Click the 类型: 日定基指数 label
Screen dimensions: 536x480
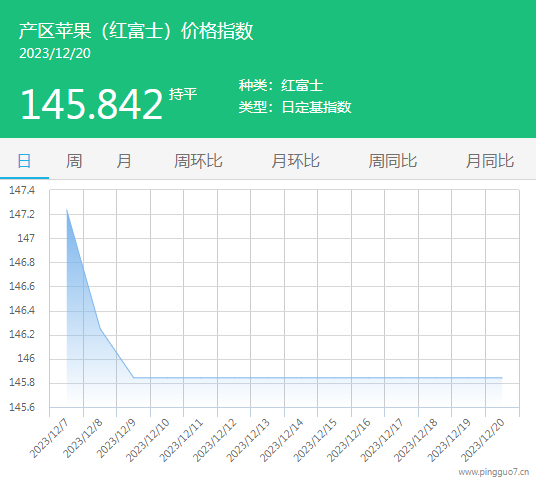(x=295, y=107)
